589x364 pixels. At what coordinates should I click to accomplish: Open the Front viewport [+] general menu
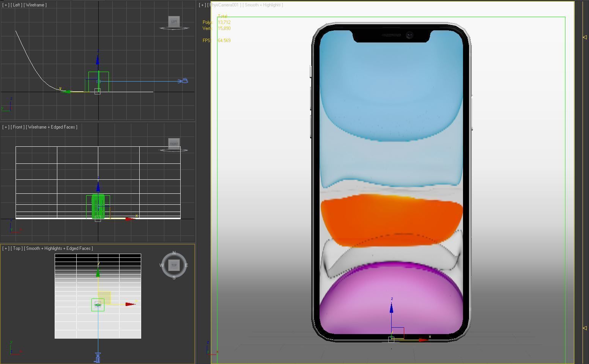6,127
